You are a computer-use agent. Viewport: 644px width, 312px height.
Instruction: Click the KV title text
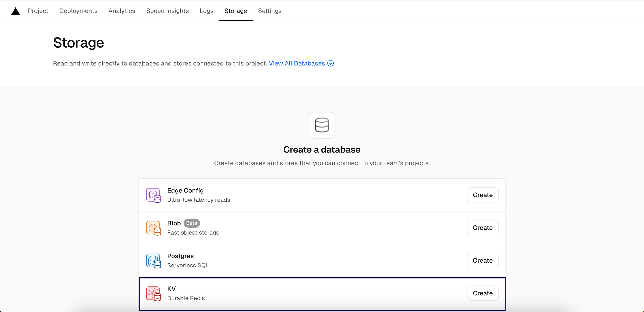coord(171,289)
